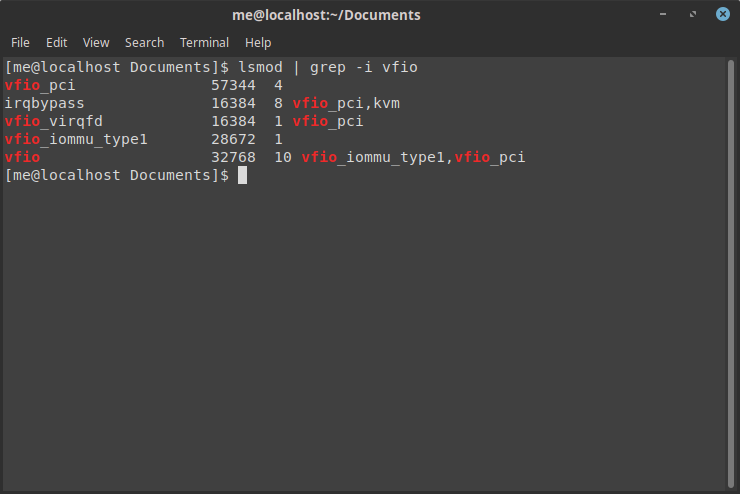Viewport: 740px width, 494px height.
Task: Open the Help menu
Action: point(258,43)
